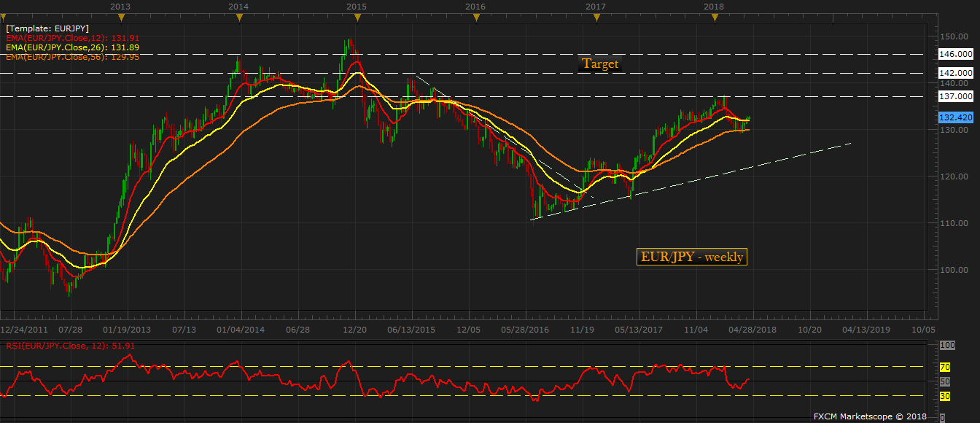Click the orange triangle marker under 2014

coord(238,18)
